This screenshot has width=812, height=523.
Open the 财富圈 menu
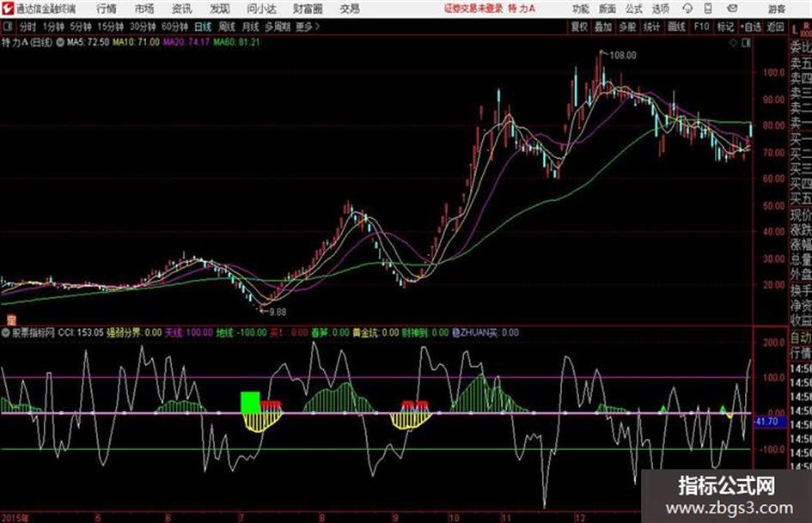tap(308, 9)
